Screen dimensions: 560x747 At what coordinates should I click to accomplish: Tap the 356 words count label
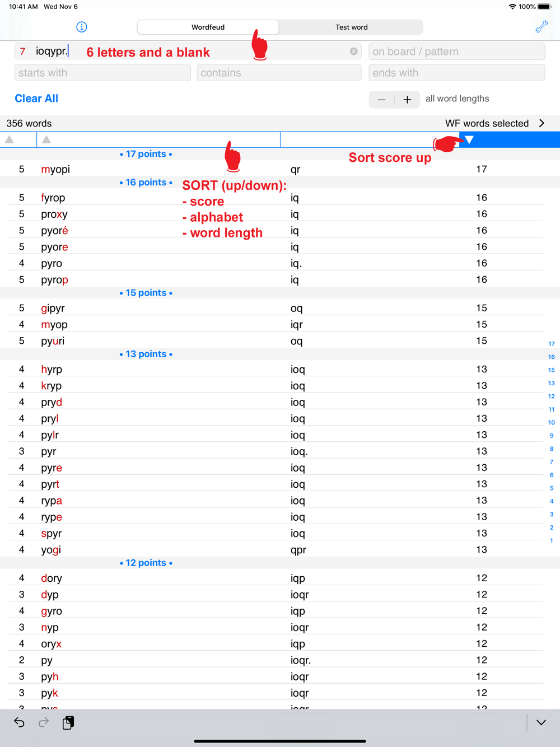point(29,123)
